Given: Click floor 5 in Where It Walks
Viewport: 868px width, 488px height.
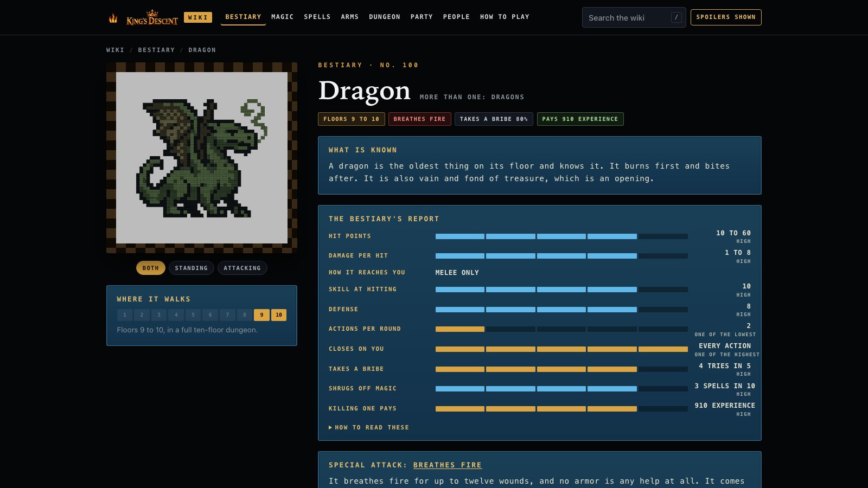Looking at the screenshot, I should pyautogui.click(x=193, y=315).
